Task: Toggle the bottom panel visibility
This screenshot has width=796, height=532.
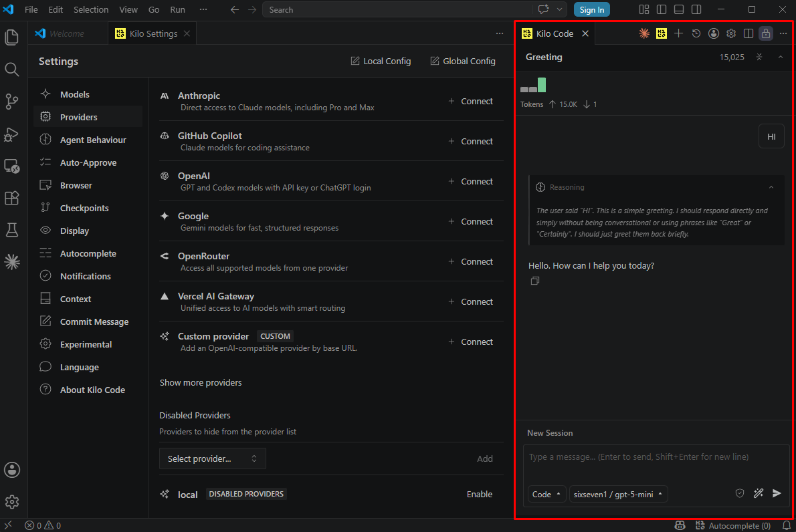Action: coord(679,9)
